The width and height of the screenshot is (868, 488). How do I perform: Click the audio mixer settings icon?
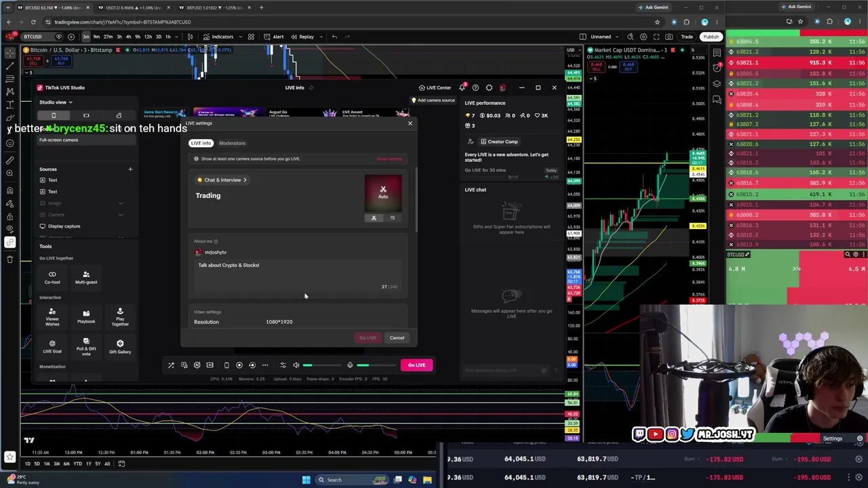click(283, 365)
